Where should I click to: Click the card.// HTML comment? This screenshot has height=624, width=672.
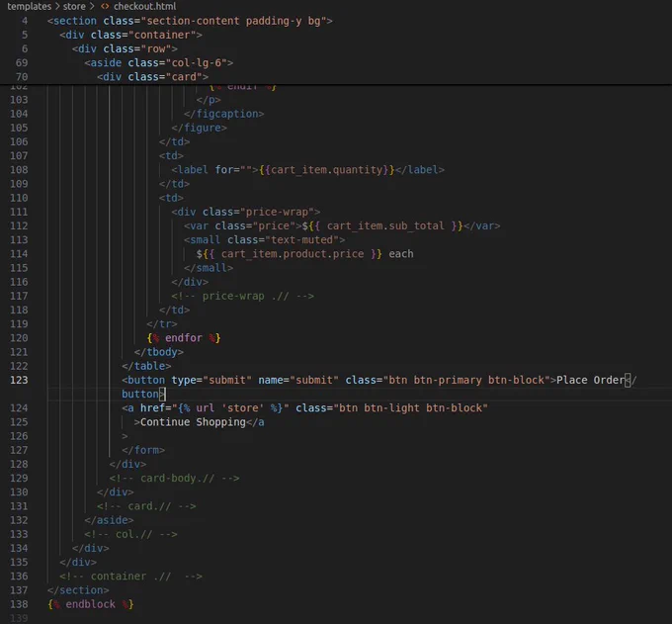click(146, 506)
